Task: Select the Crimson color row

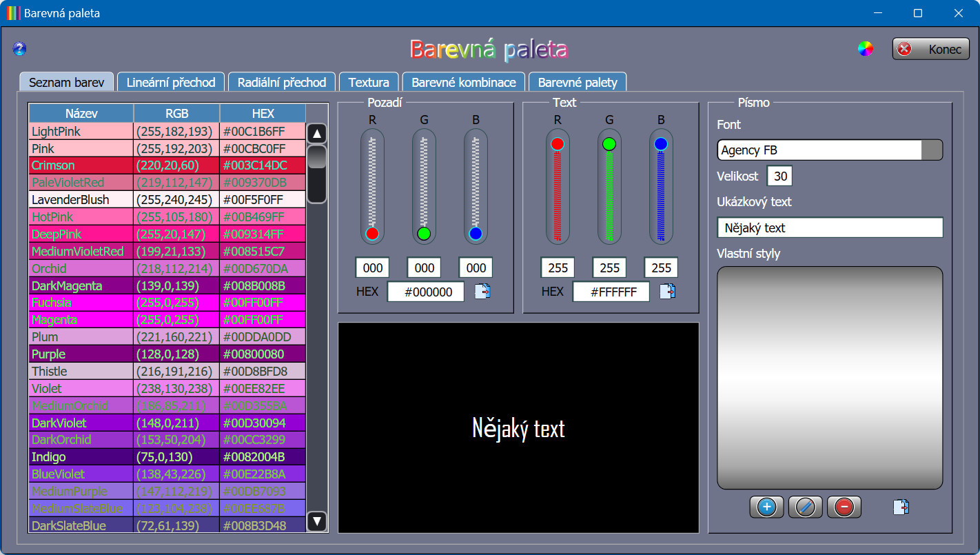Action: (167, 165)
